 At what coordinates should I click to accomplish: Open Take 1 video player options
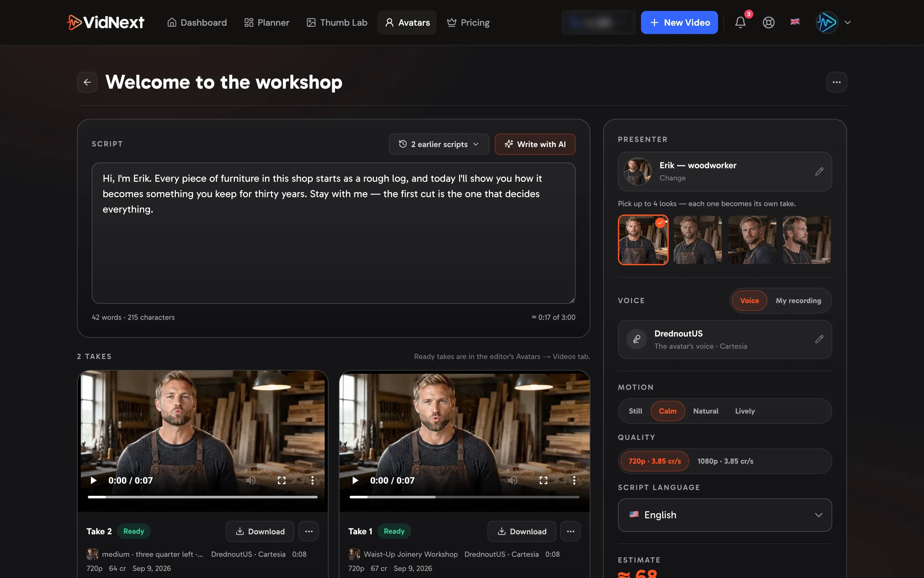coord(574,480)
